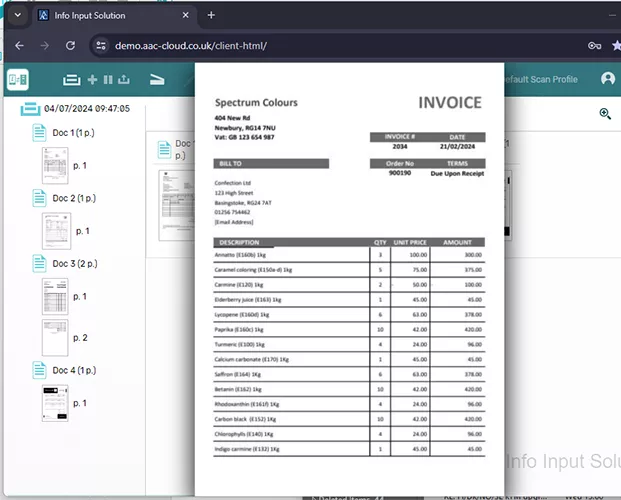Viewport: 621px width, 500px height.
Task: Open the user profile account icon
Action: (x=608, y=79)
